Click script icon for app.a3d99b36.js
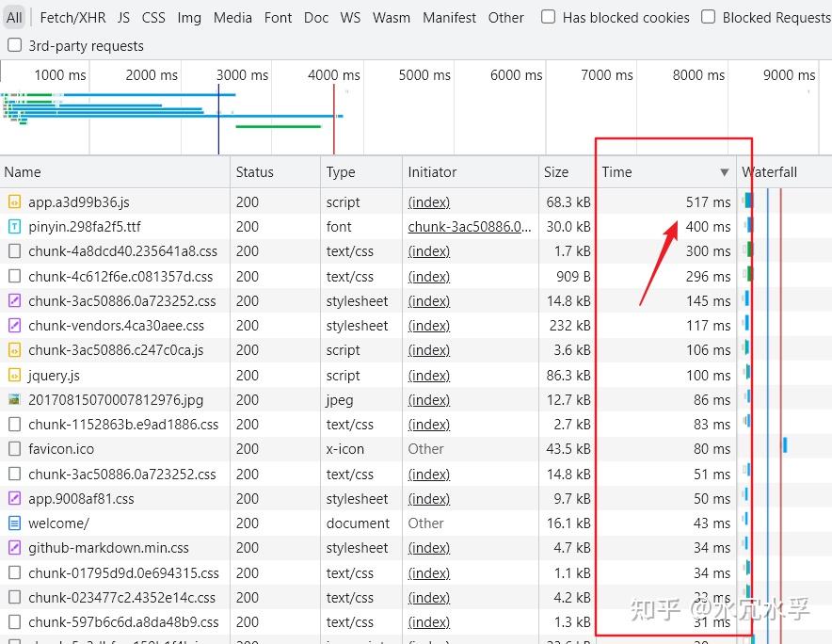Image resolution: width=832 pixels, height=644 pixels. 15,201
